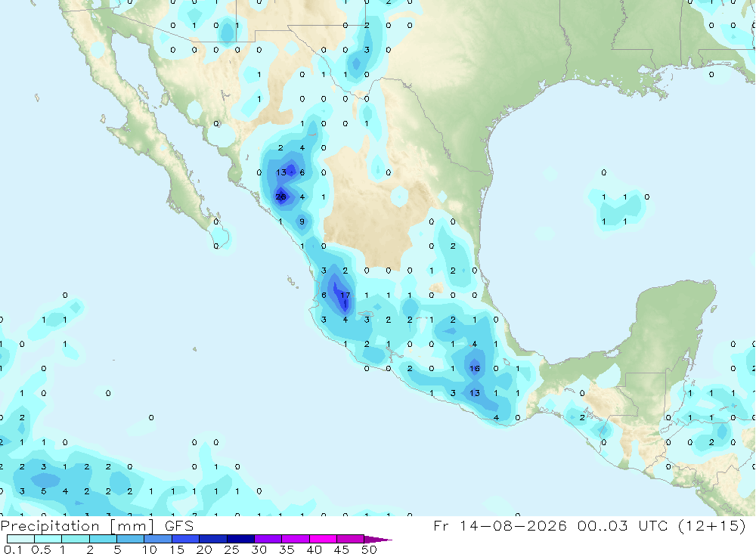
Task: Click the 'GFS' model label
Action: click(179, 526)
